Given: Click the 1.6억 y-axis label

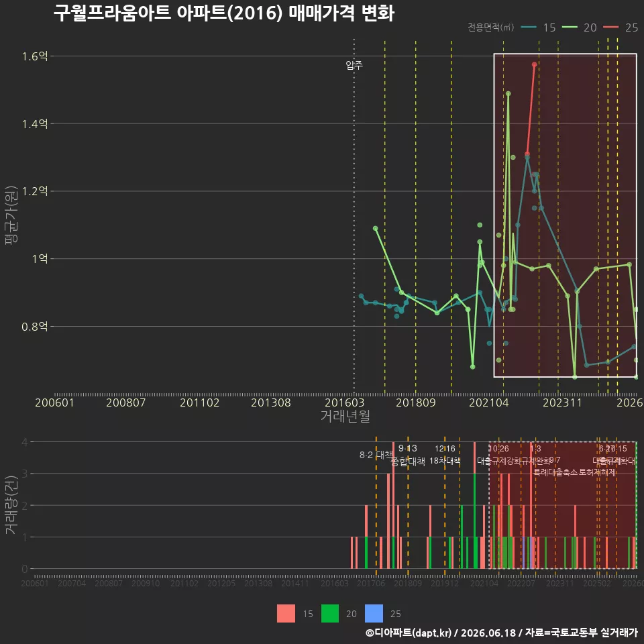Looking at the screenshot, I should (x=35, y=56).
